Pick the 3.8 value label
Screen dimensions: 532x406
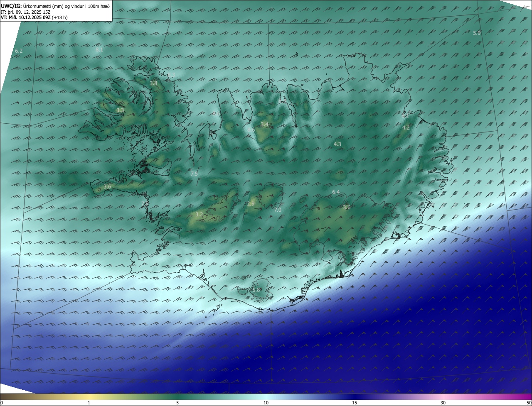[154, 83]
